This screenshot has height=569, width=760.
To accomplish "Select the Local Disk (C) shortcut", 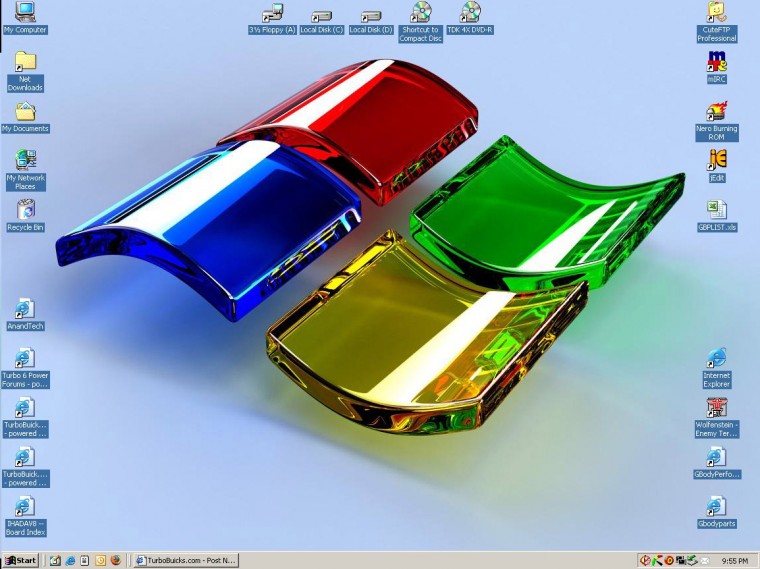I will (x=322, y=22).
